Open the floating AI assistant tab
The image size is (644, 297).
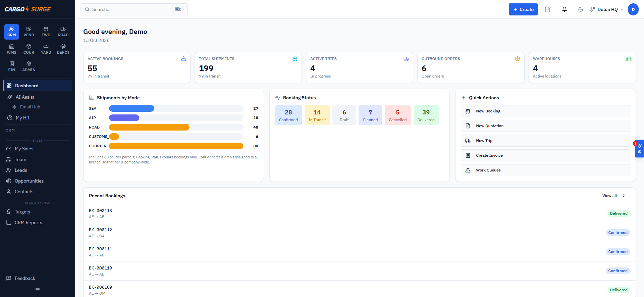pos(639,149)
